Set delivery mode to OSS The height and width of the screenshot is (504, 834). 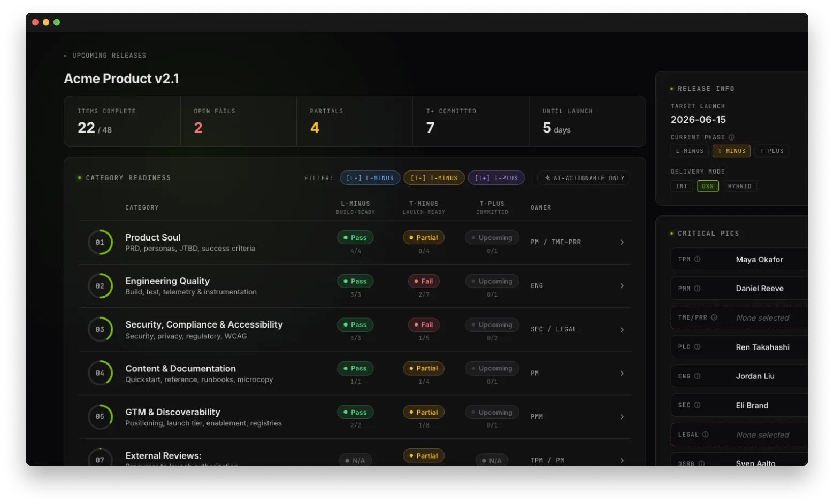pos(708,187)
